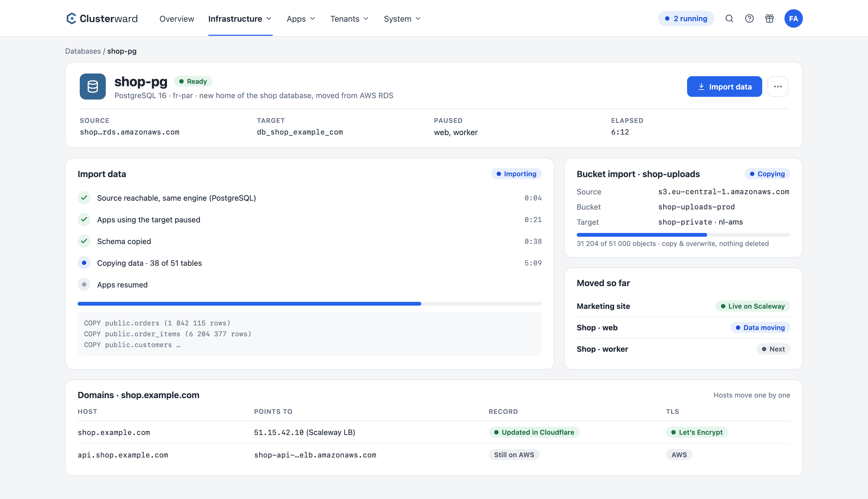Click the AWS TLS badge

pos(679,455)
